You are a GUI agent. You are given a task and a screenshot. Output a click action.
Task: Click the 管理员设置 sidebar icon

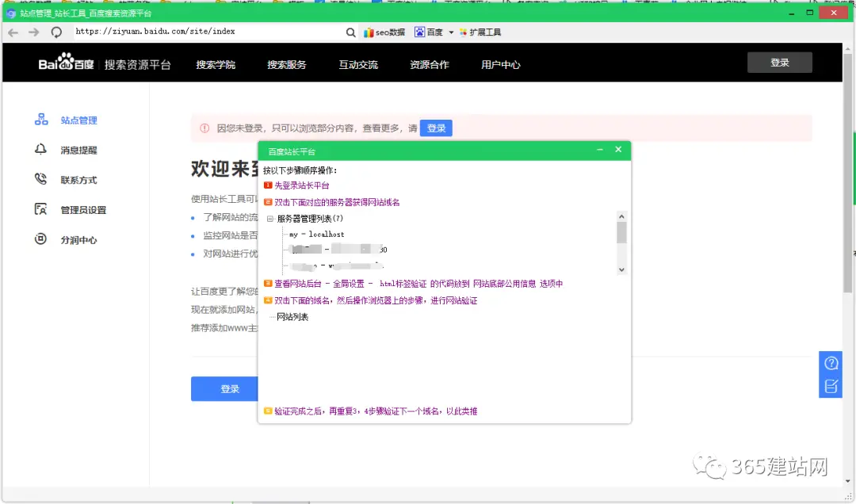pos(41,208)
